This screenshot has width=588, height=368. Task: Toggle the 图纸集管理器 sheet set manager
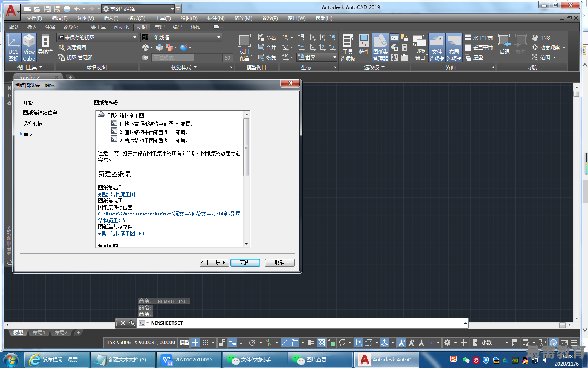[380, 47]
